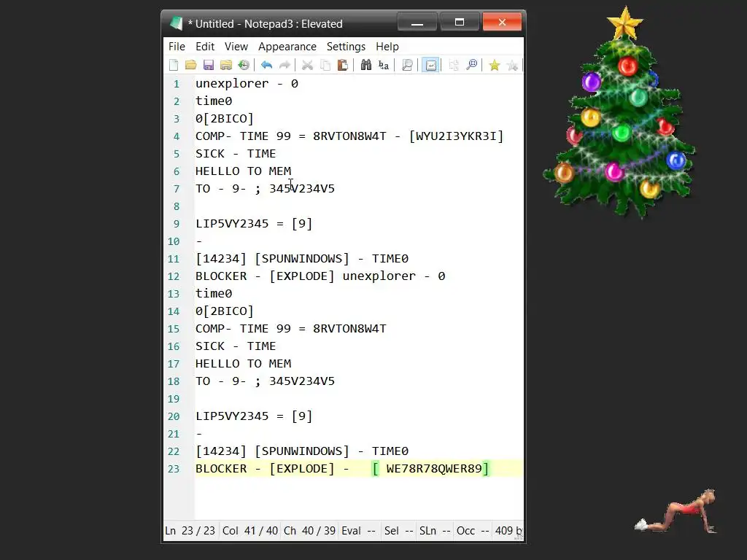Maximize the Notepad3 window
This screenshot has height=560, width=747.
pyautogui.click(x=460, y=22)
